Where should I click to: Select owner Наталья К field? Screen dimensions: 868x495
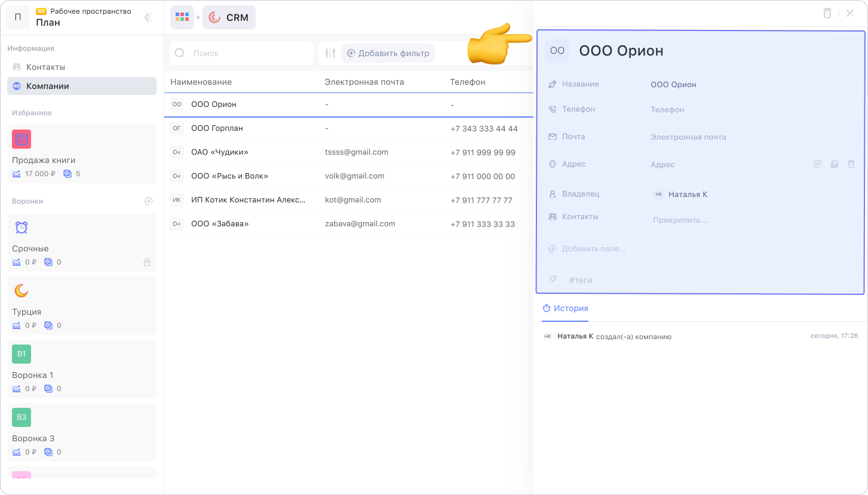[x=687, y=194]
